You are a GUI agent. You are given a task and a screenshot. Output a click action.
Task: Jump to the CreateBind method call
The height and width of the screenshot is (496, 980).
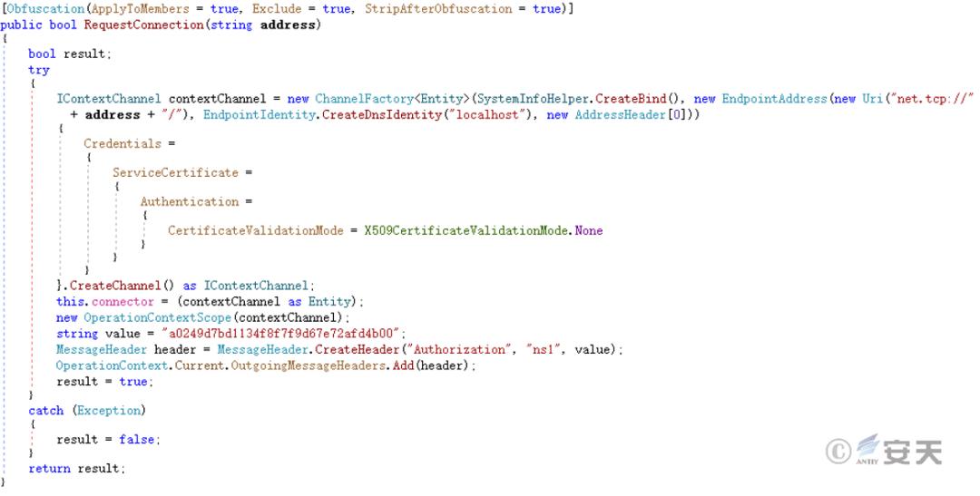630,99
